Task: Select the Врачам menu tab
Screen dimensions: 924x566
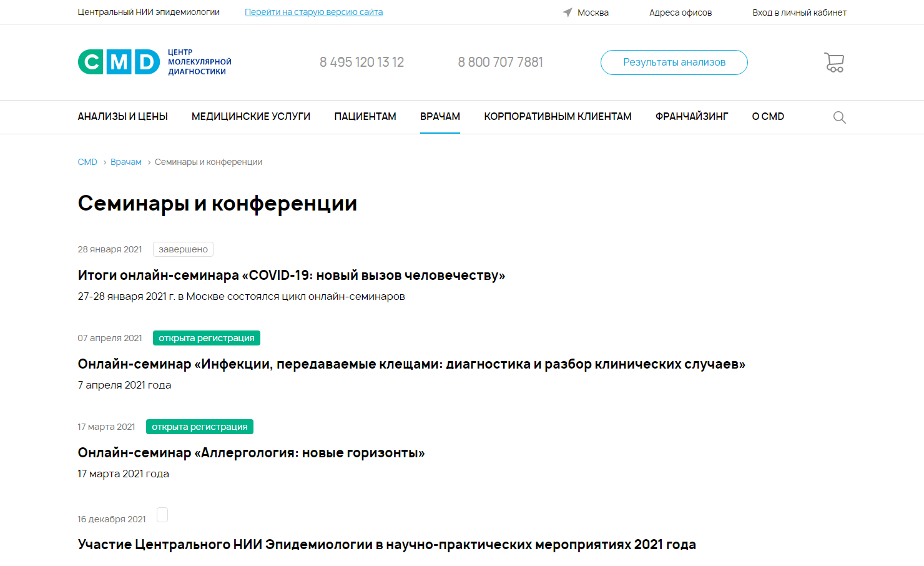Action: pyautogui.click(x=440, y=117)
